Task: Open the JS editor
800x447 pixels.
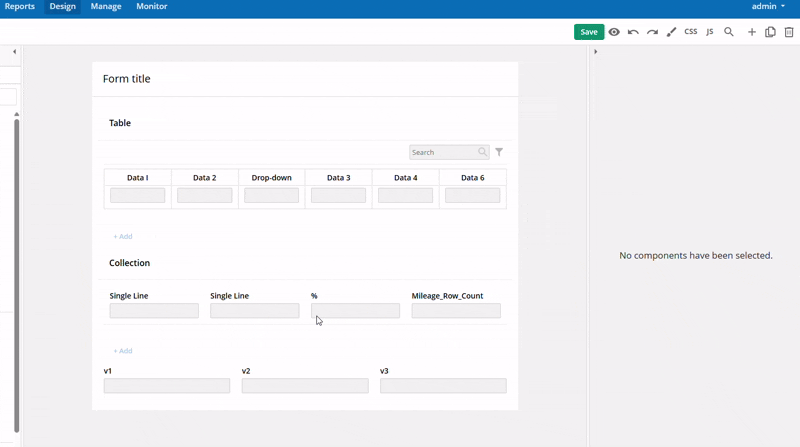Action: point(710,32)
